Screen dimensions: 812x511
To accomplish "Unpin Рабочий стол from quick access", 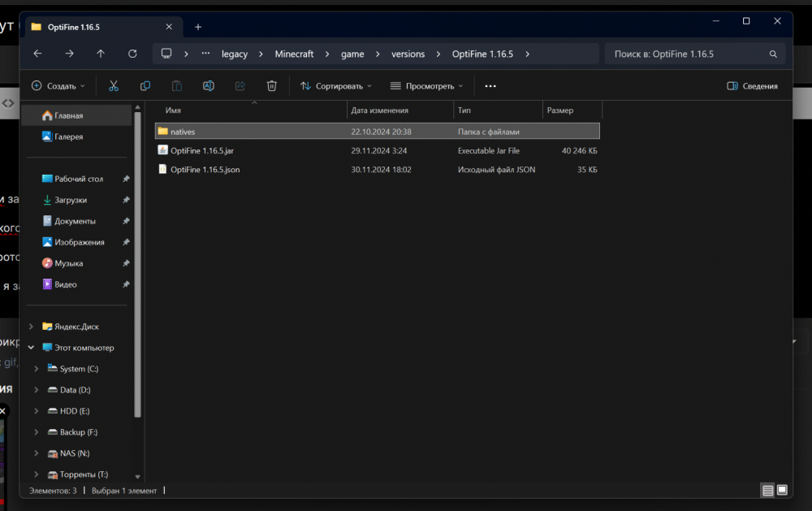I will tap(126, 179).
